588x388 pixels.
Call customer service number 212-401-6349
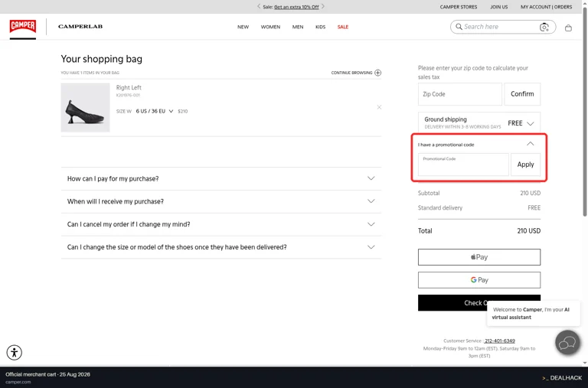[499, 341]
